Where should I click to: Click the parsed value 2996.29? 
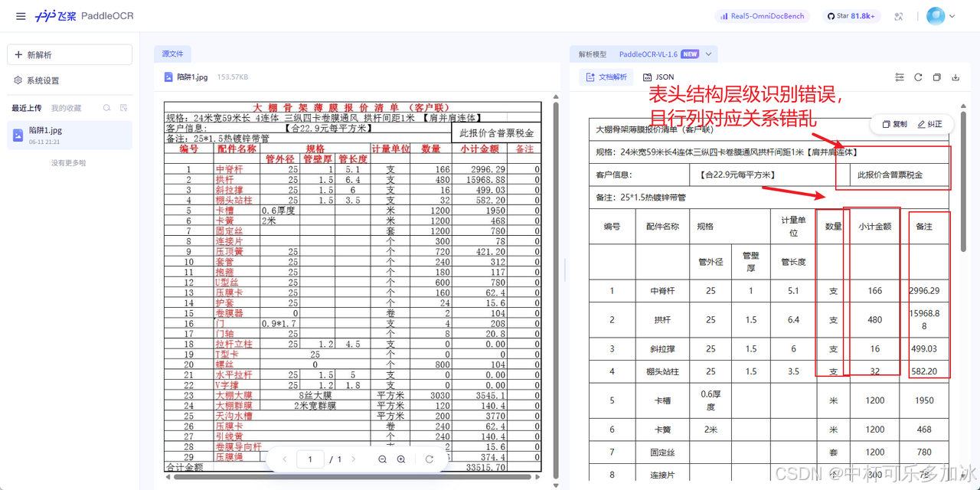924,291
